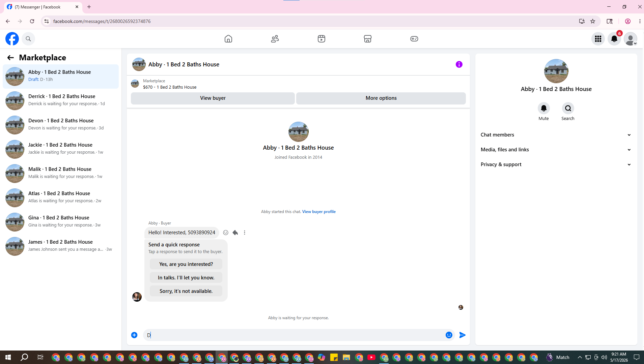The width and height of the screenshot is (644, 364).
Task: Click the View buyer button
Action: [213, 98]
